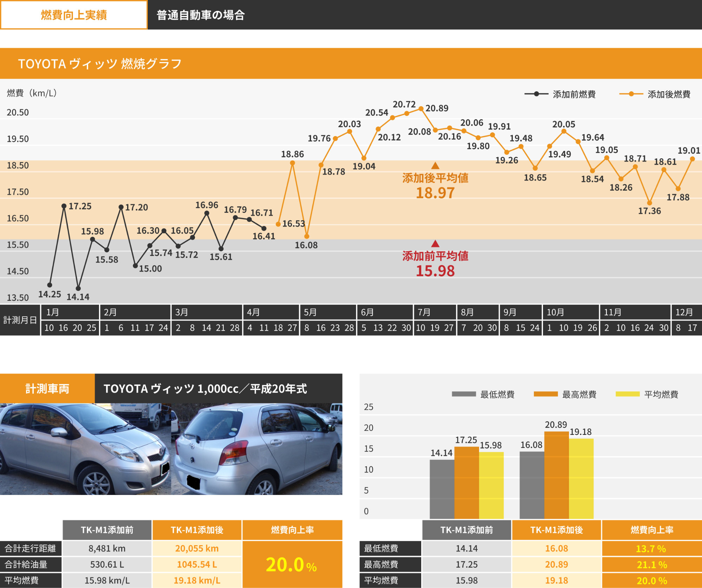Click the 添加後燃費 orange legend marker
The height and width of the screenshot is (588, 702).
click(631, 94)
